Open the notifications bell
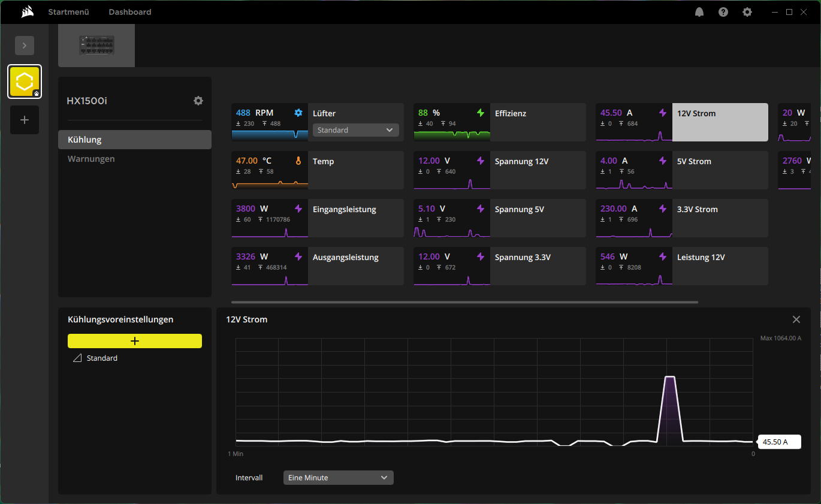 (x=699, y=12)
